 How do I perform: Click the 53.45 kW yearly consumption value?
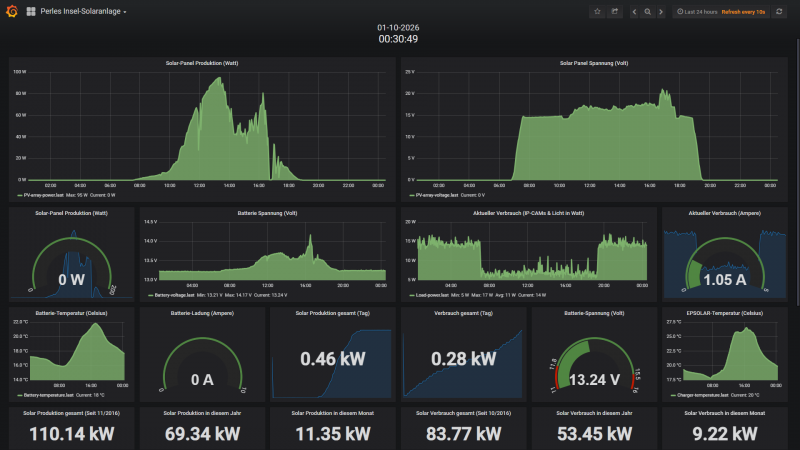click(594, 434)
